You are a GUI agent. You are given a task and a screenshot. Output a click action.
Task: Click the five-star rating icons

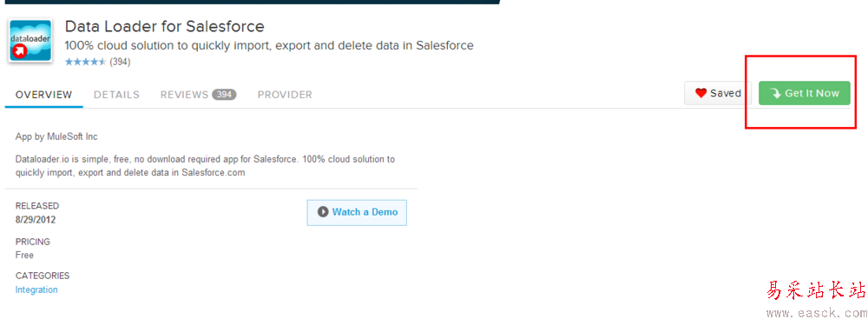pyautogui.click(x=85, y=62)
